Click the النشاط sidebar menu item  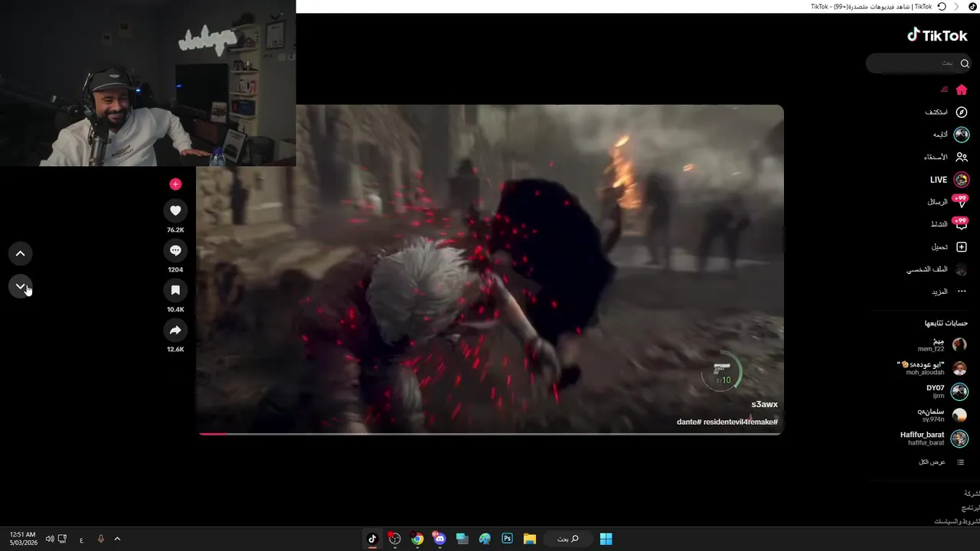click(x=939, y=224)
